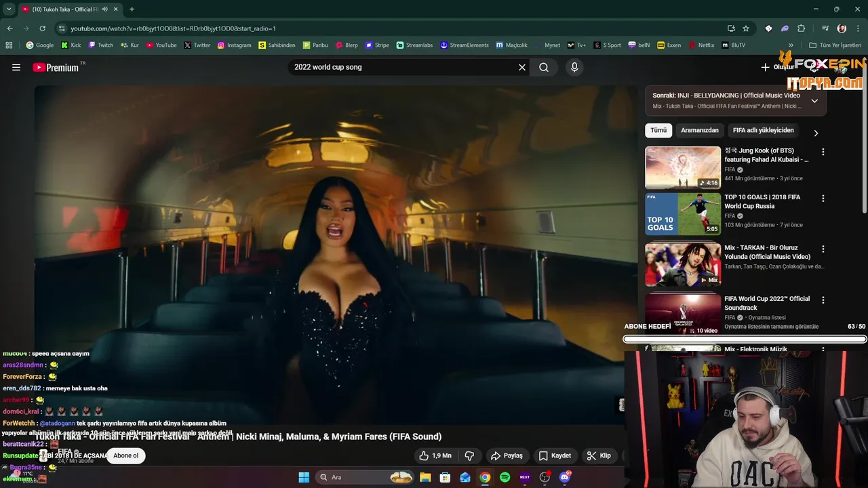
Task: Open the Twitch bookmark
Action: (x=100, y=45)
